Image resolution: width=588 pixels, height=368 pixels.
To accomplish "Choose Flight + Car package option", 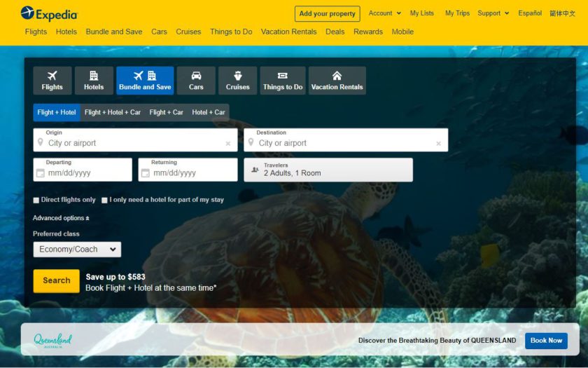I will coord(166,112).
